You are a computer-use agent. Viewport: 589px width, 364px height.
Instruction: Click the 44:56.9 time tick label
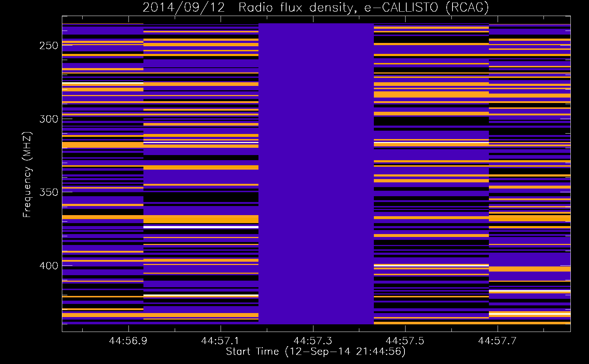[x=128, y=341]
